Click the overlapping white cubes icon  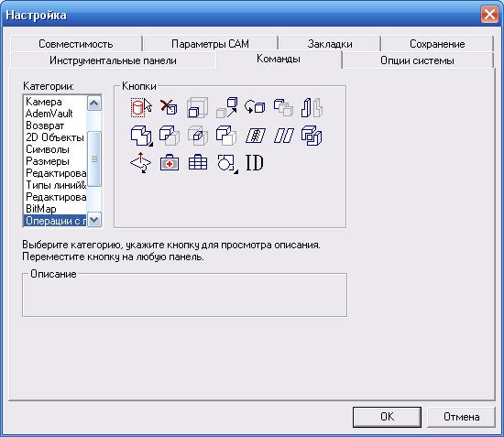pos(226,136)
